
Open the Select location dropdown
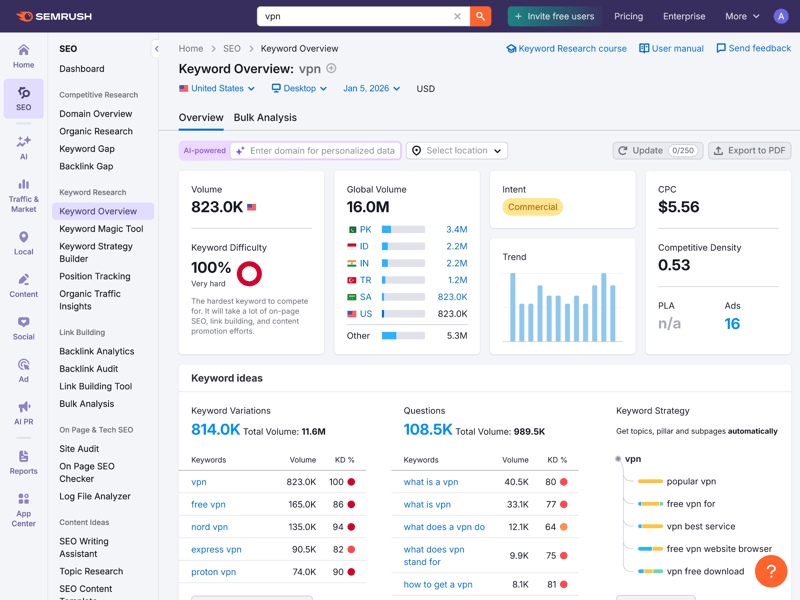457,151
